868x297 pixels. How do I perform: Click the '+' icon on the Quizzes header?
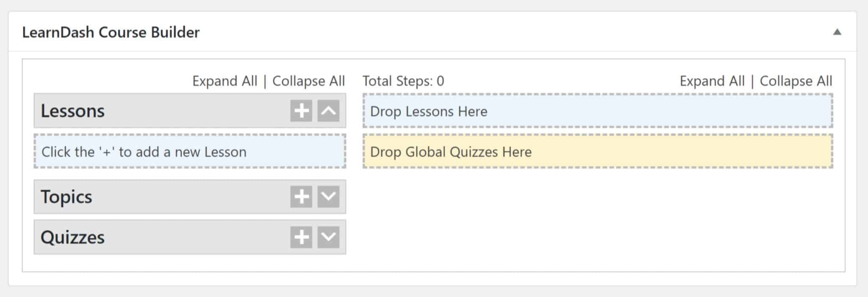(301, 238)
